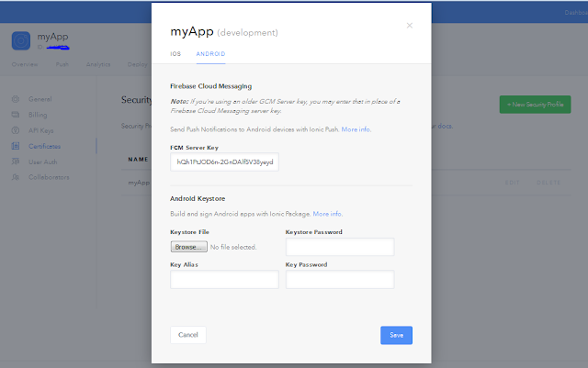Go to Certificates in the sidebar
The image size is (588, 368).
44,146
